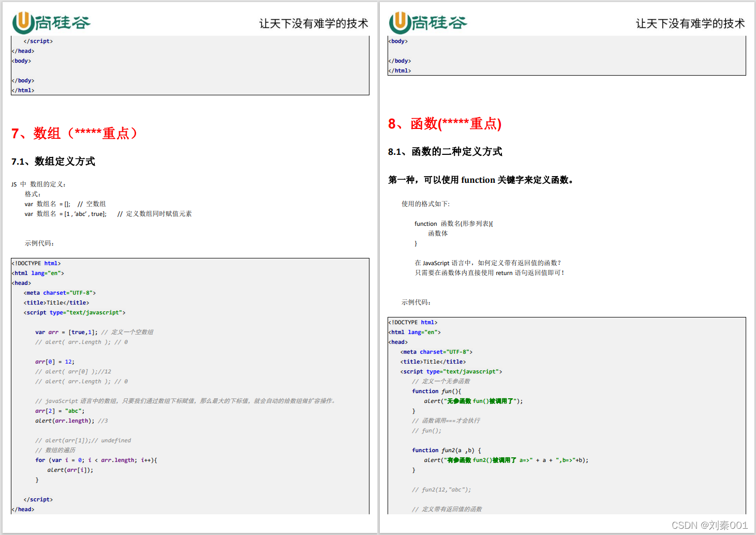Click code line arr[2] = "abc";
The width and height of the screenshot is (756, 535).
(60, 411)
